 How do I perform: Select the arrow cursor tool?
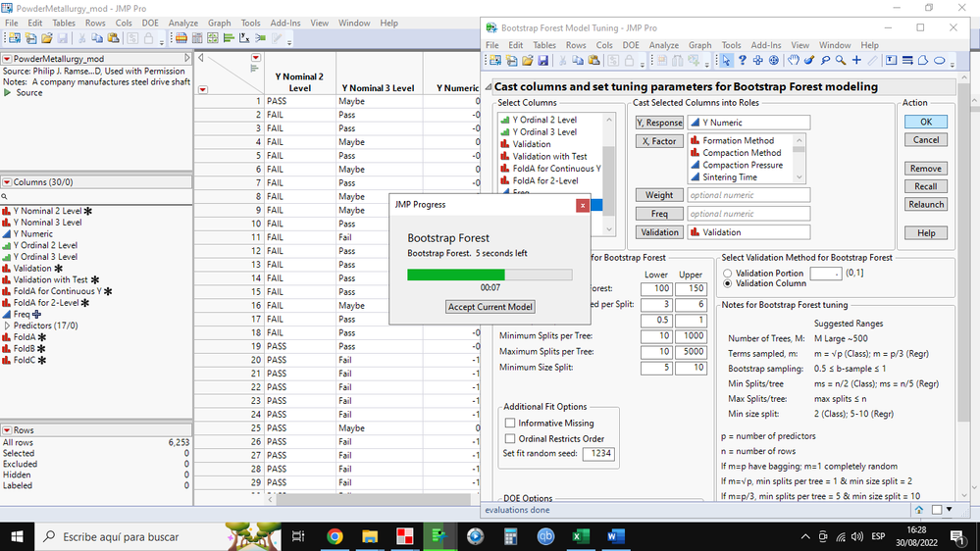click(x=726, y=61)
